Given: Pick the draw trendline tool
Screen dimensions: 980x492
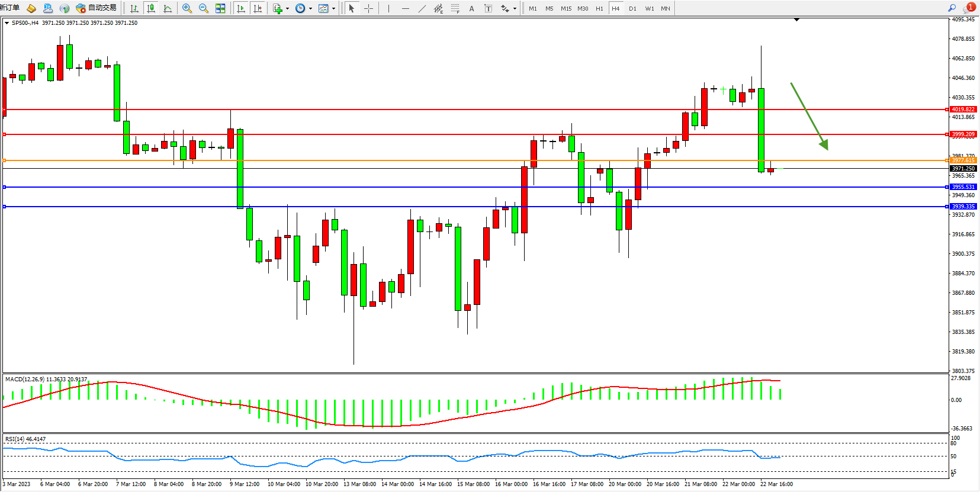Looking at the screenshot, I should click(422, 8).
